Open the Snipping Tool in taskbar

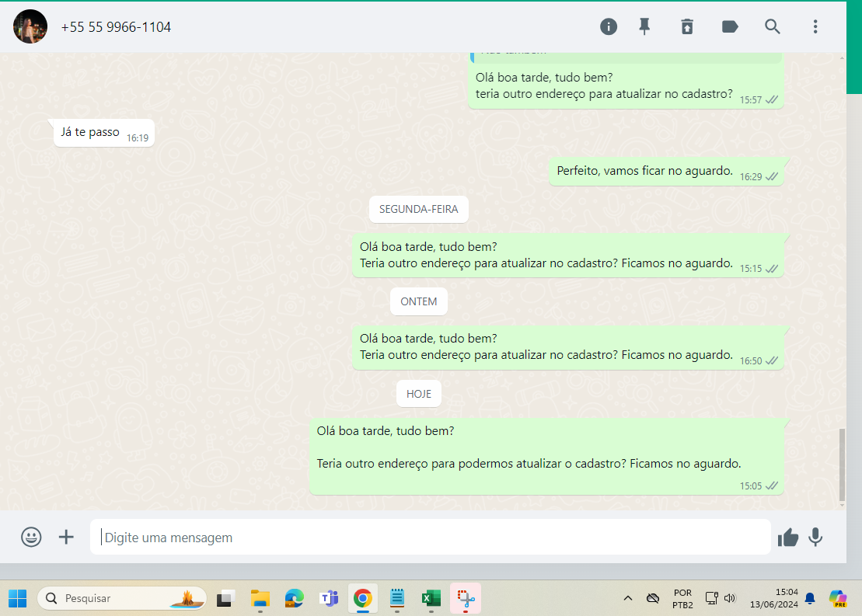[x=465, y=598]
